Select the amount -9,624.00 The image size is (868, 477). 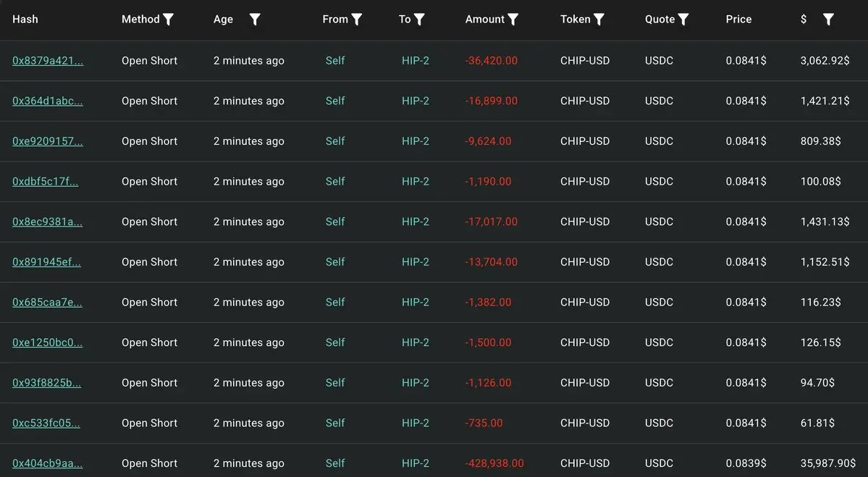tap(488, 141)
